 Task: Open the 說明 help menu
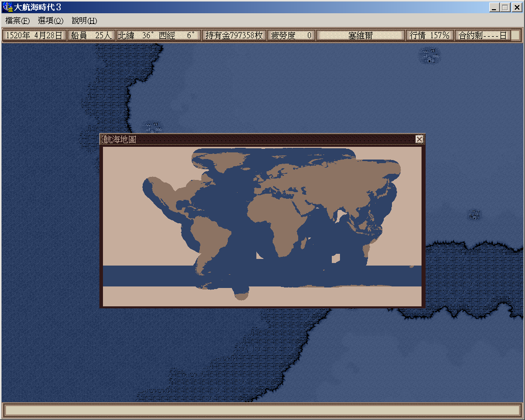(x=84, y=21)
